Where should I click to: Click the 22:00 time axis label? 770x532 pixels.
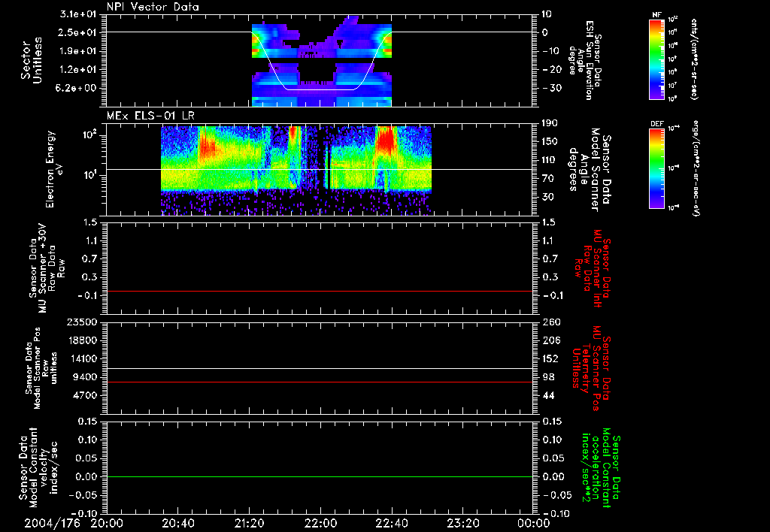320,523
